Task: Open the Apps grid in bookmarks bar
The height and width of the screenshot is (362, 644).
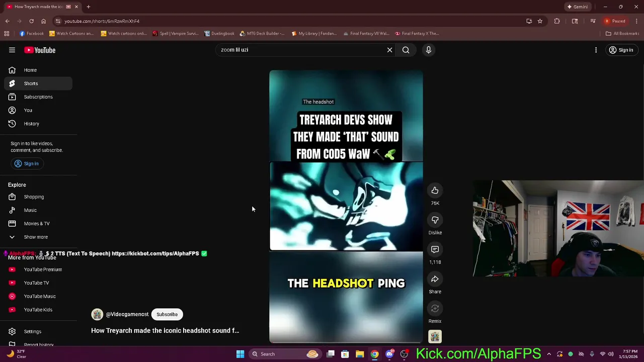Action: point(7,34)
